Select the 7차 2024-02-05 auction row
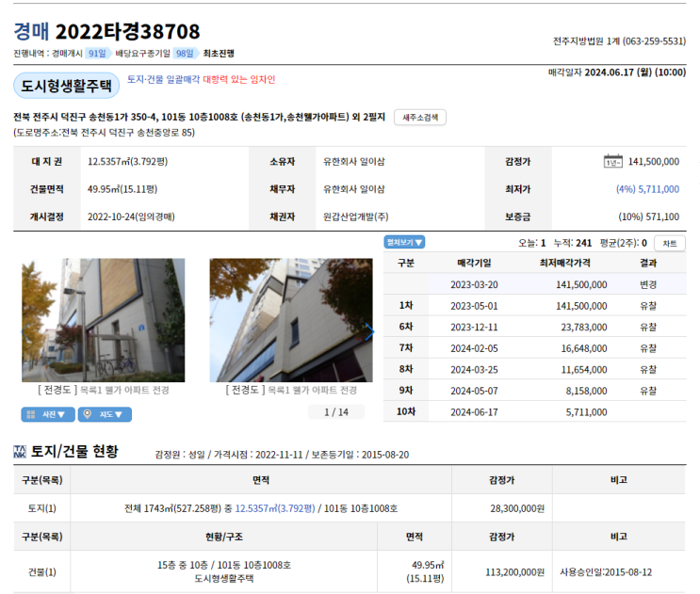This screenshot has height=594, width=700. pyautogui.click(x=535, y=348)
